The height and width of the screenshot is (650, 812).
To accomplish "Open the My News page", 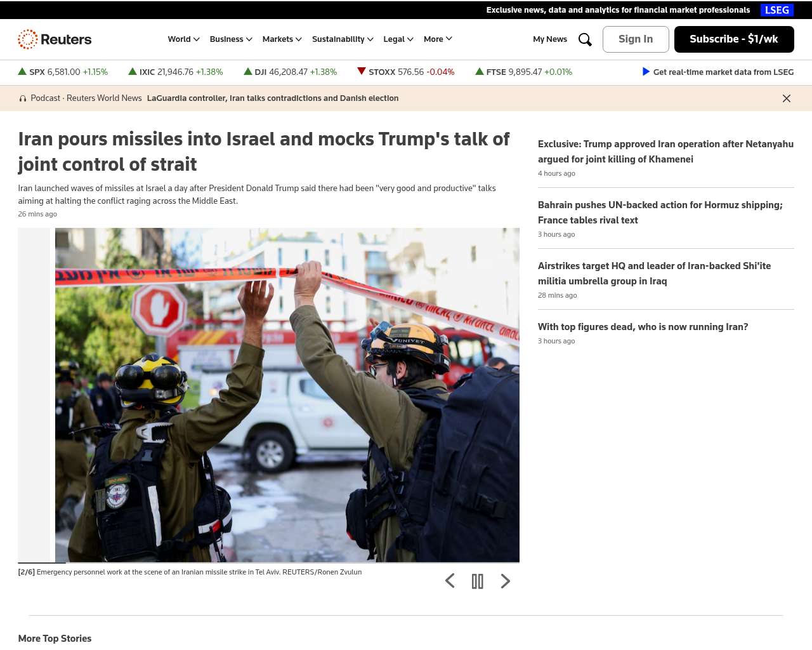I will click(x=549, y=39).
